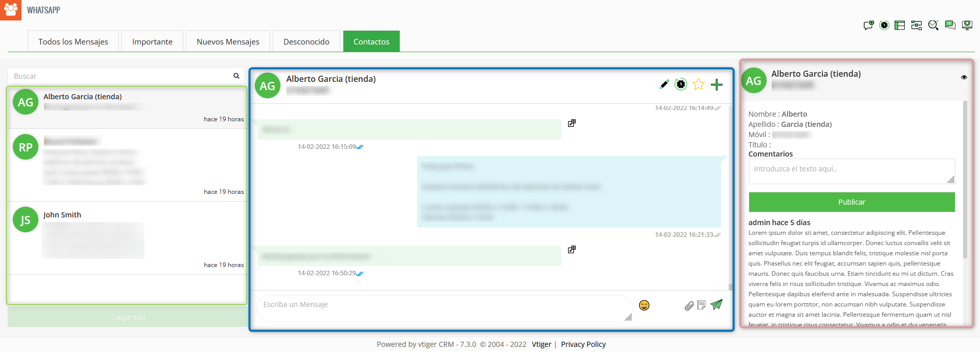Open the RP contact conversation

[127, 165]
